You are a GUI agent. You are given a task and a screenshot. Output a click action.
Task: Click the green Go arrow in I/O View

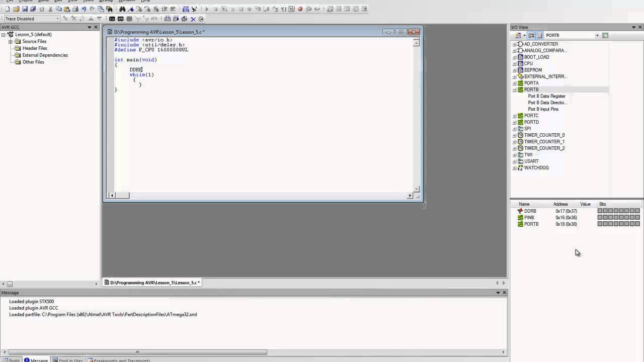click(x=605, y=35)
